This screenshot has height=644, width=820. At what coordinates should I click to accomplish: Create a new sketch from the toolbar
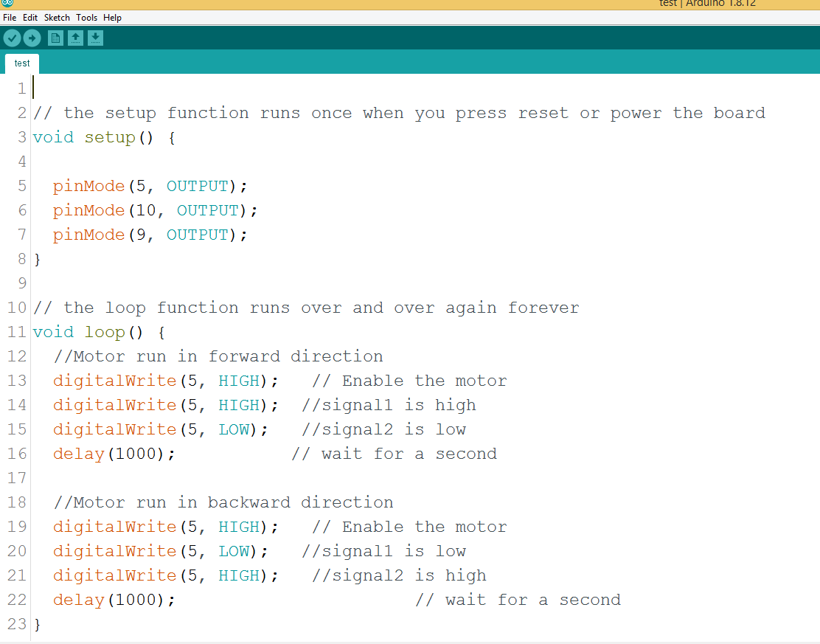coord(55,38)
